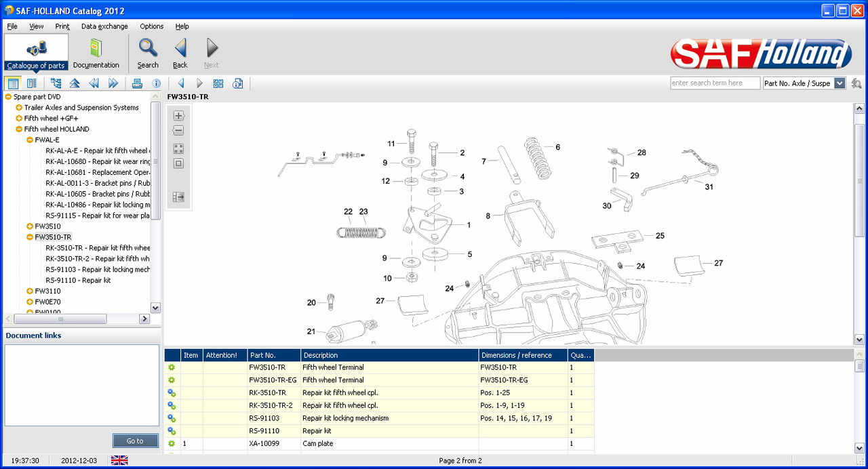Click the greyed Next arrow button
868x469 pixels.
[212, 52]
